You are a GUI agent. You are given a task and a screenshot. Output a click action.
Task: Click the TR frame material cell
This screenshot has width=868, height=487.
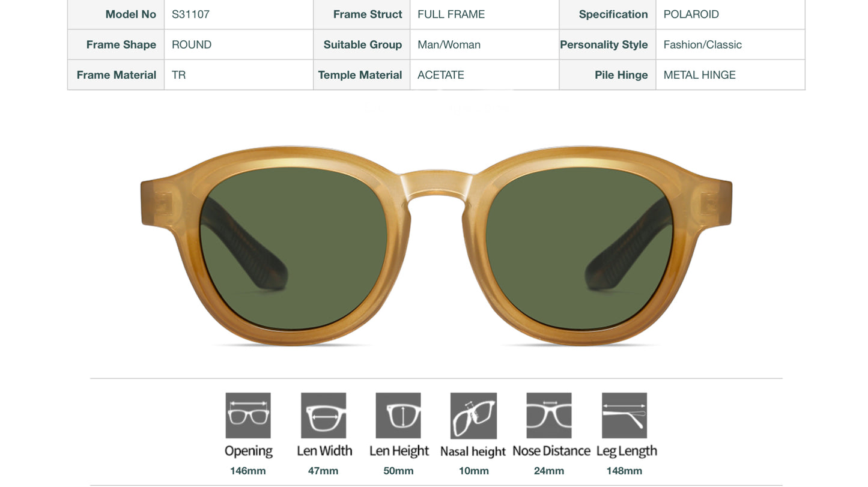(x=178, y=74)
